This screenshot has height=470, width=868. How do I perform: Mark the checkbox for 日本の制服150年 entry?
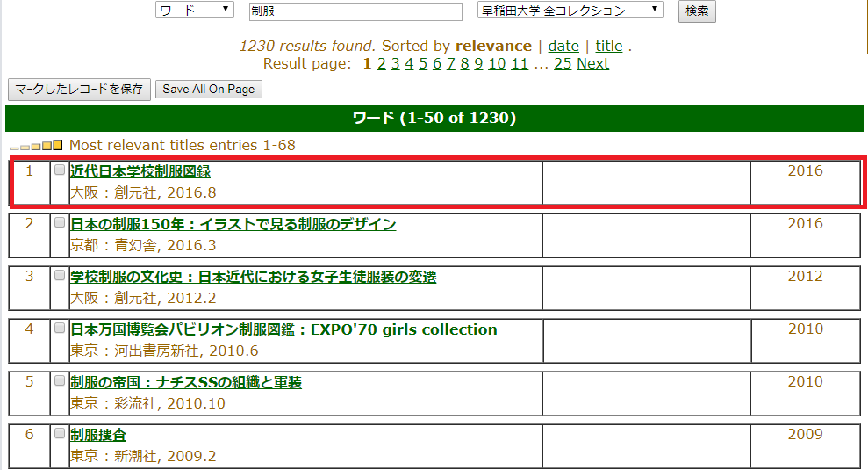(x=60, y=222)
